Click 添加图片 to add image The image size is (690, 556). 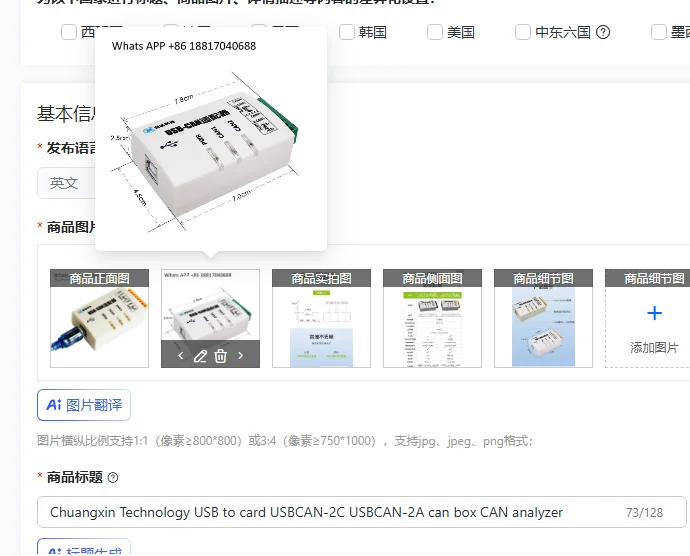654,348
